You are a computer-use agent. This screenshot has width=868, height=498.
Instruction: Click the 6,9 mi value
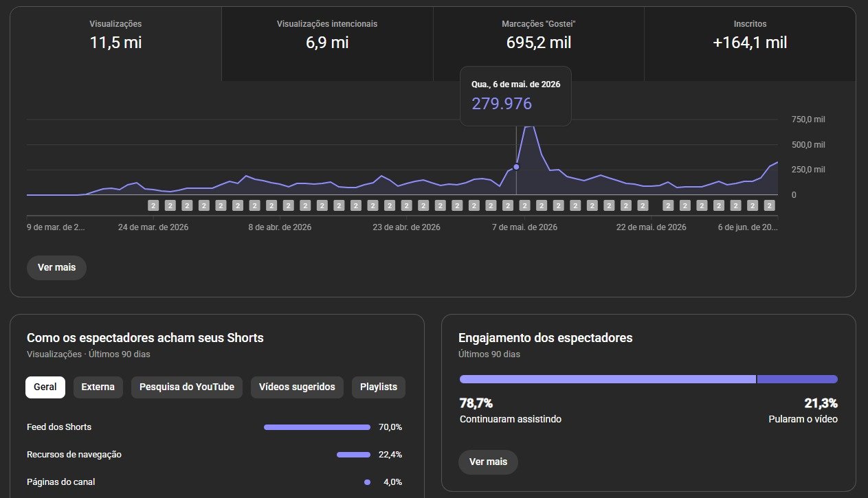click(x=327, y=43)
